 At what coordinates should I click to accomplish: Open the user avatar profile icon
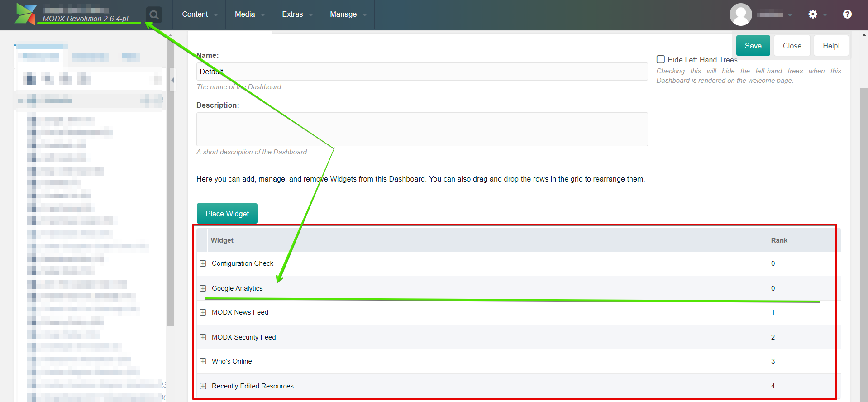740,14
